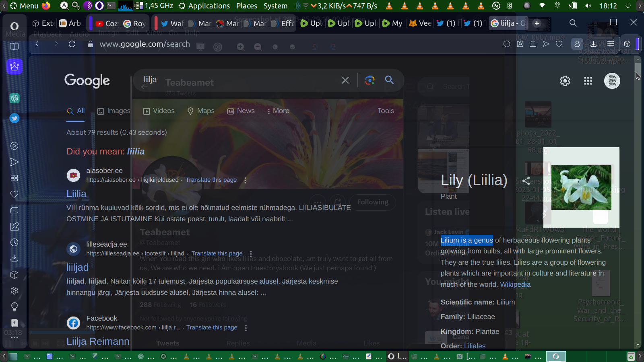Viewport: 644px width, 362px height.
Task: Switch to the Images results tab
Action: click(x=114, y=111)
